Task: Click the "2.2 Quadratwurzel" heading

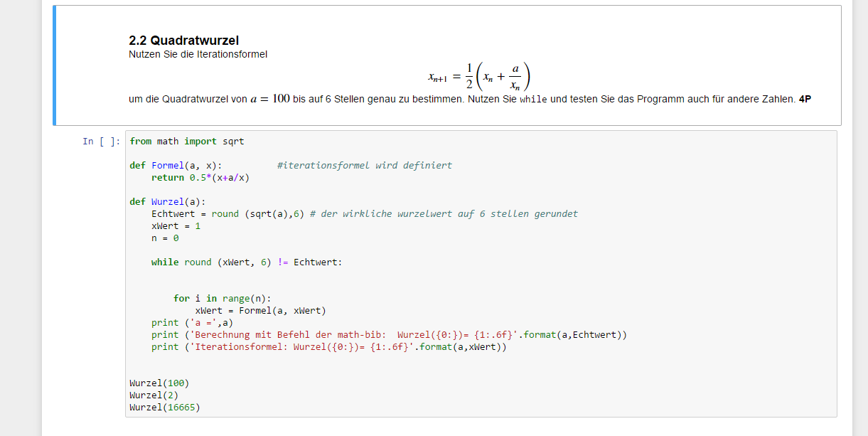Action: (183, 41)
